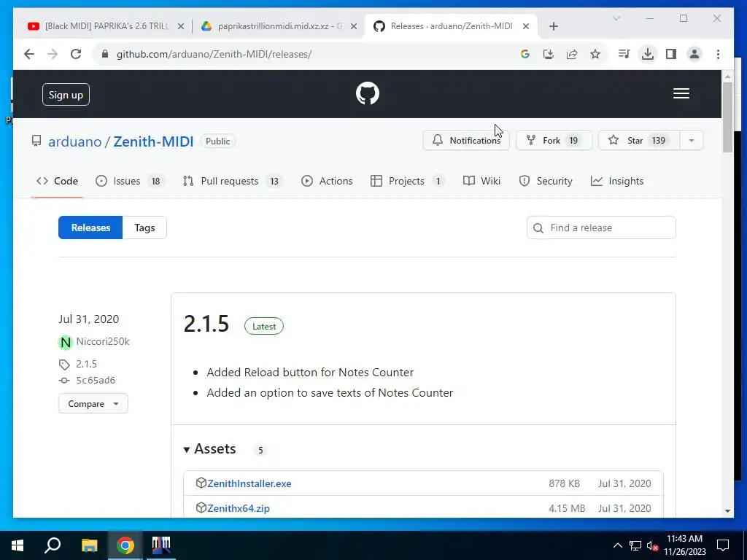Focus the Find a release search field
This screenshot has width=747, height=560.
[601, 227]
